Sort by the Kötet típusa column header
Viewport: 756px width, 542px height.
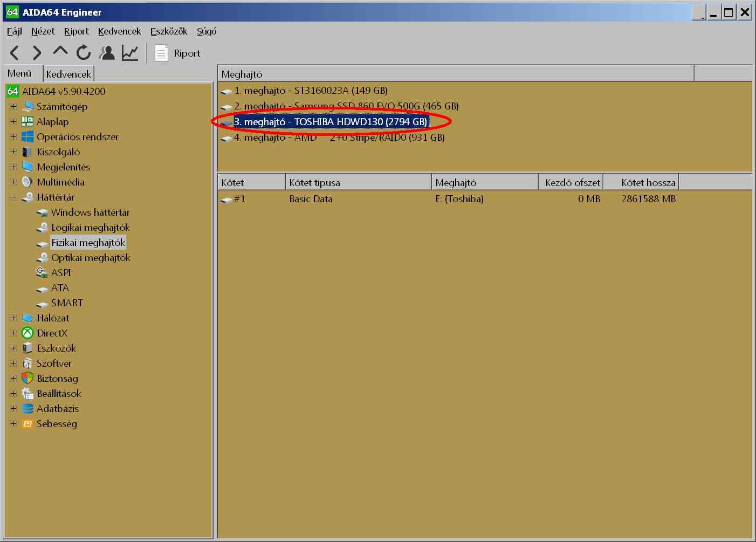(x=358, y=182)
